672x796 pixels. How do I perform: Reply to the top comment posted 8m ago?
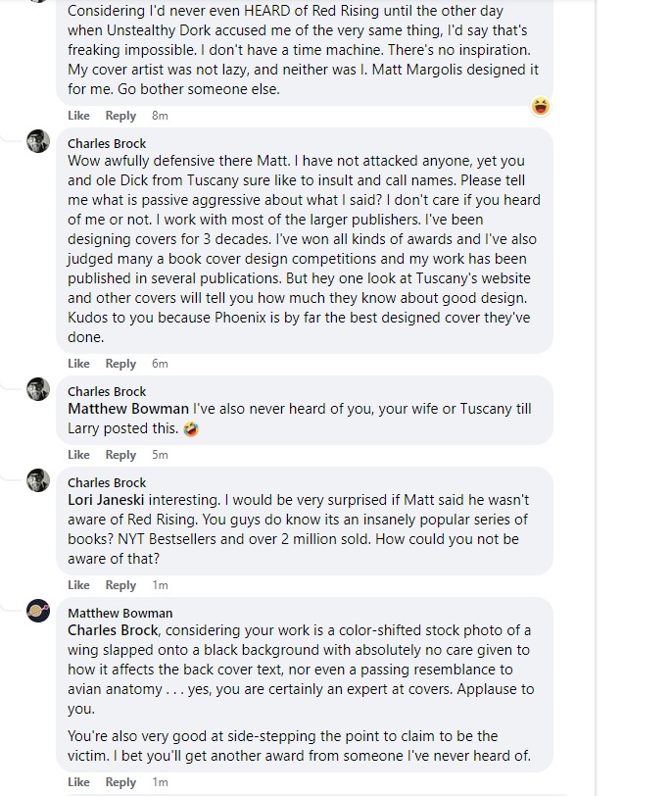coord(120,116)
